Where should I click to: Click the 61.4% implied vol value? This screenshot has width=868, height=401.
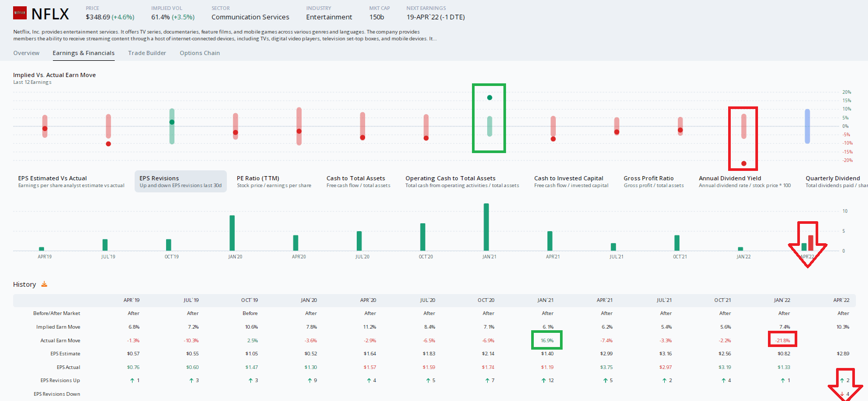point(160,17)
